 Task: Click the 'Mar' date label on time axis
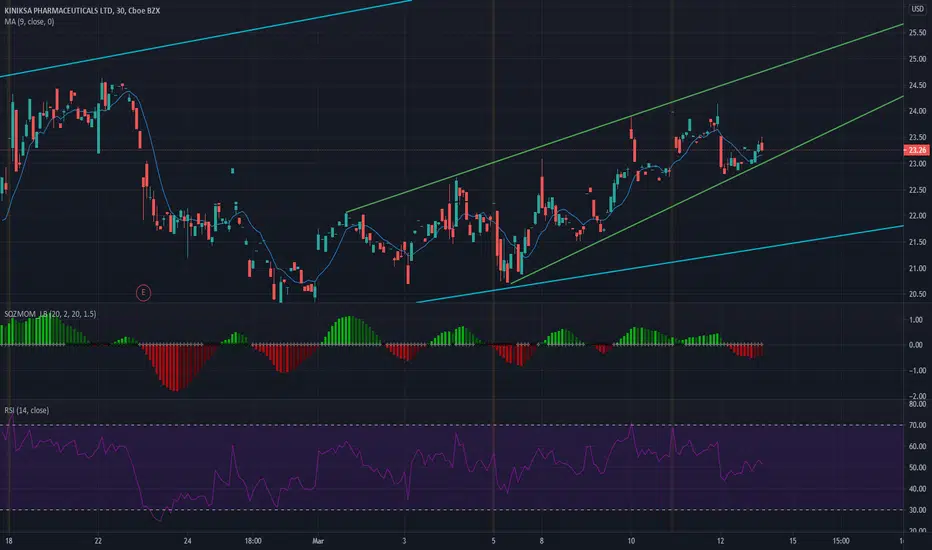click(318, 541)
